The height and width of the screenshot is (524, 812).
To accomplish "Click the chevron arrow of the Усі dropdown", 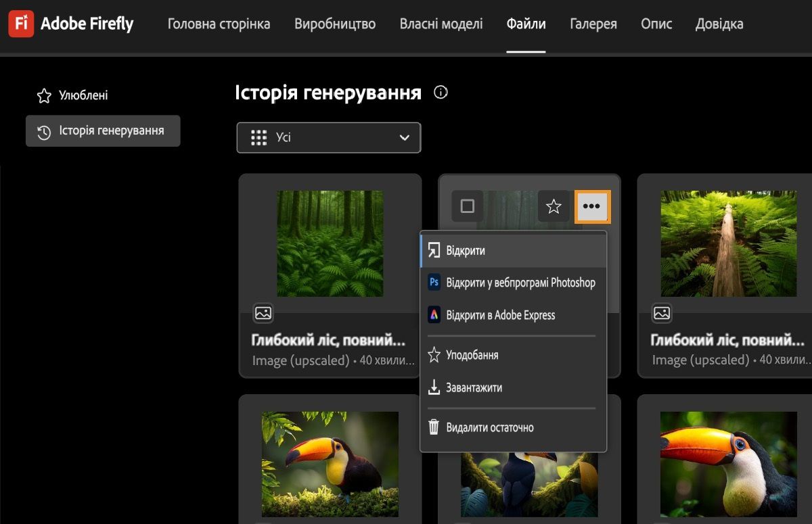I will pos(405,138).
